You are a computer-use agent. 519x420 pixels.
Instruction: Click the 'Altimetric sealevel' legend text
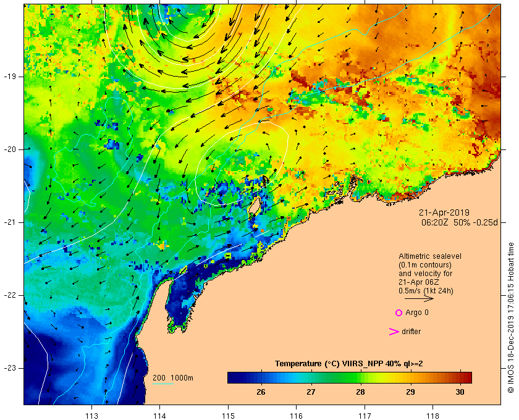(430, 256)
